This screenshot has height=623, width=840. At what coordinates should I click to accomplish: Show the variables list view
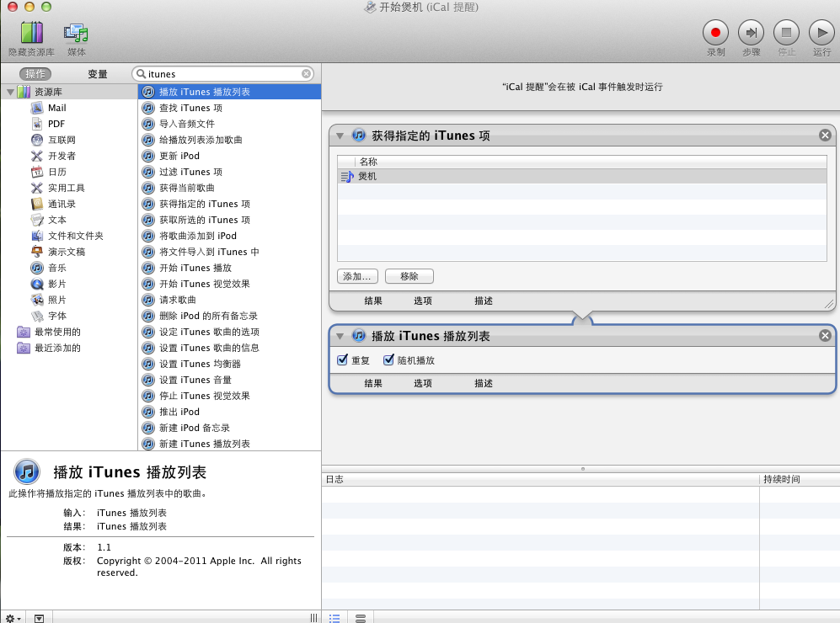[361, 618]
